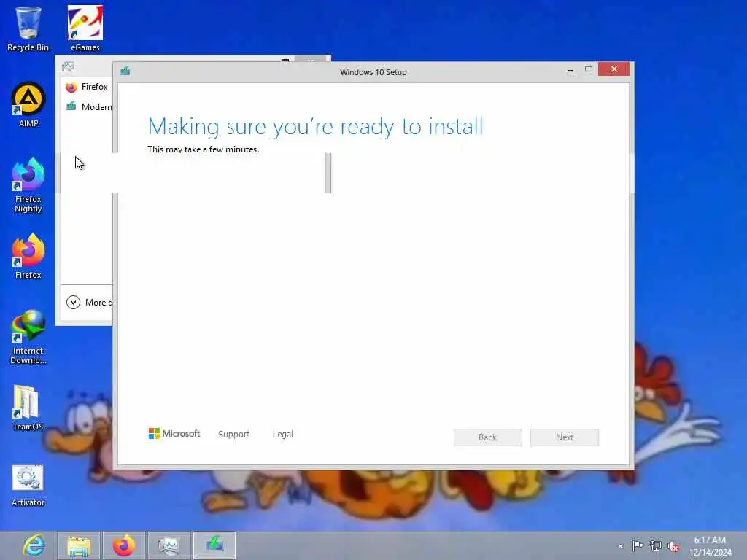Screen dimensions: 747x560
Task: Open the orange Firefox desktop shortcut
Action: (x=28, y=256)
